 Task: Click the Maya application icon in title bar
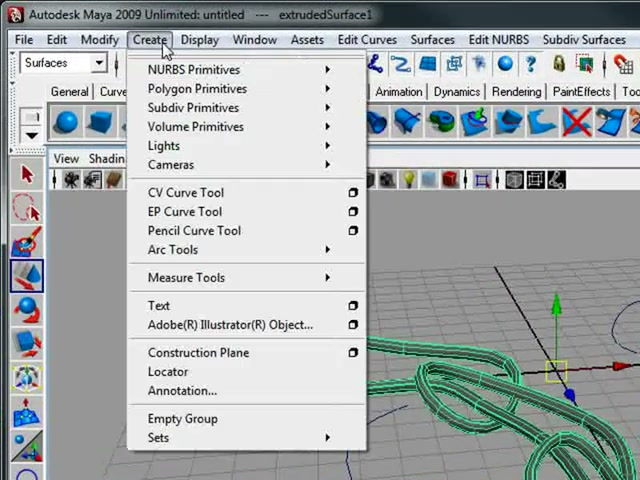pos(16,15)
